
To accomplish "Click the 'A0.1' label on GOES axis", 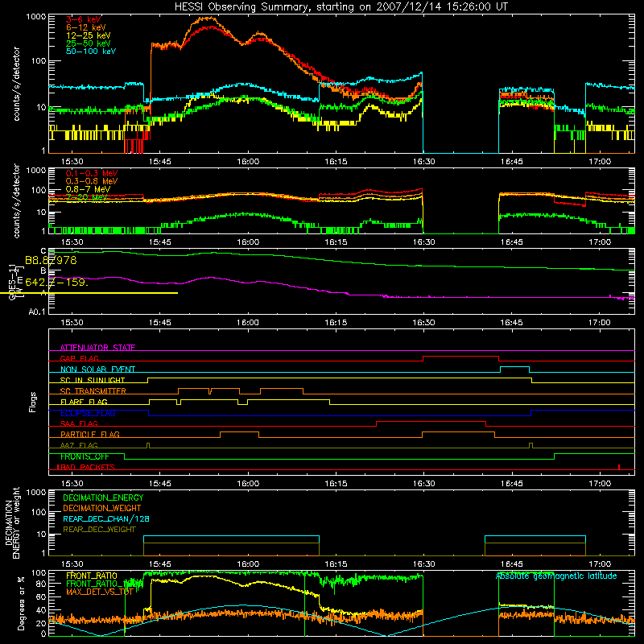I will (37, 312).
